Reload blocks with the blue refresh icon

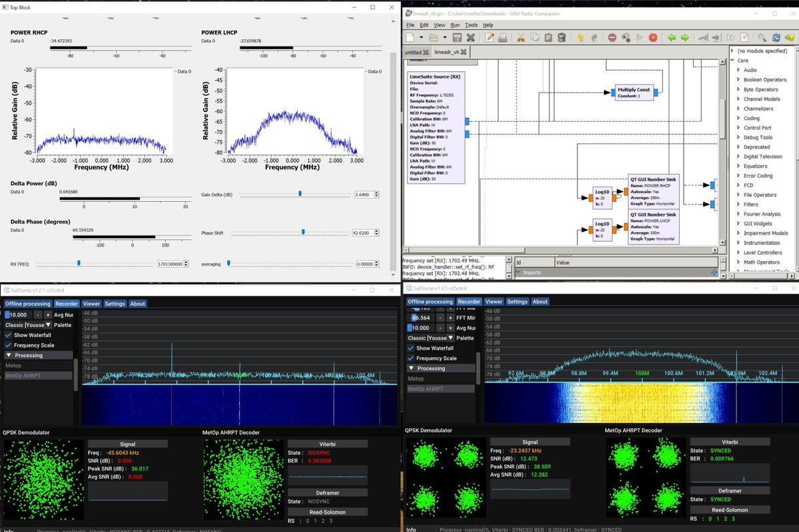point(776,38)
